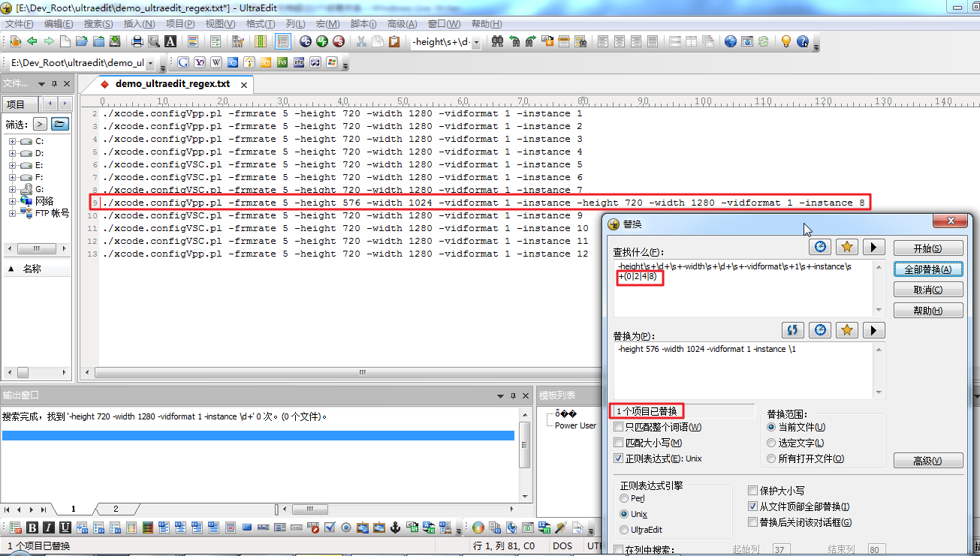Click the blue question mark Help icon

click(803, 41)
